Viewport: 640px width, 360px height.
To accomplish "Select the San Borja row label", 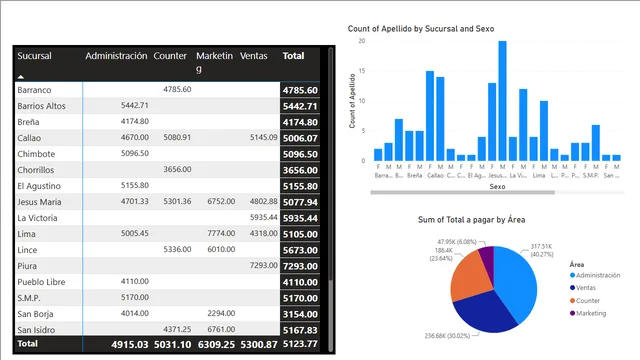I will click(35, 314).
